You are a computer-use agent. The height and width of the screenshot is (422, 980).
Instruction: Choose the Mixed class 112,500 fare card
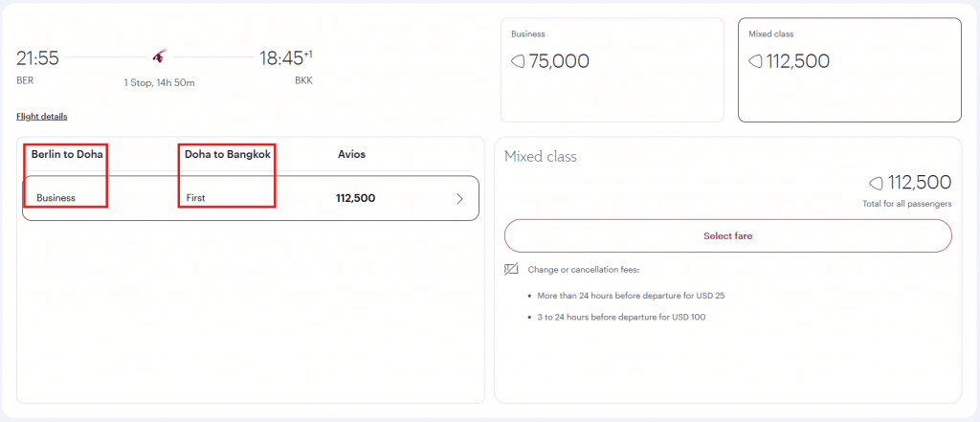tap(849, 70)
